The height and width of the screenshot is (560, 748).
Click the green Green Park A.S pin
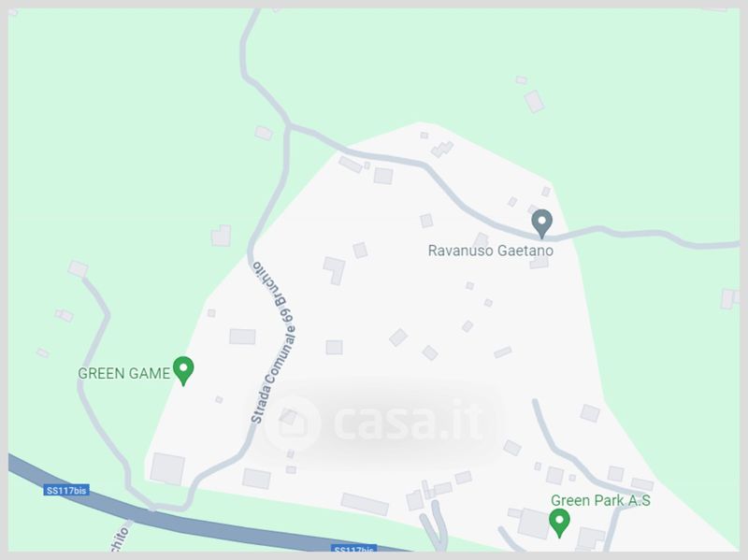pyautogui.click(x=559, y=523)
